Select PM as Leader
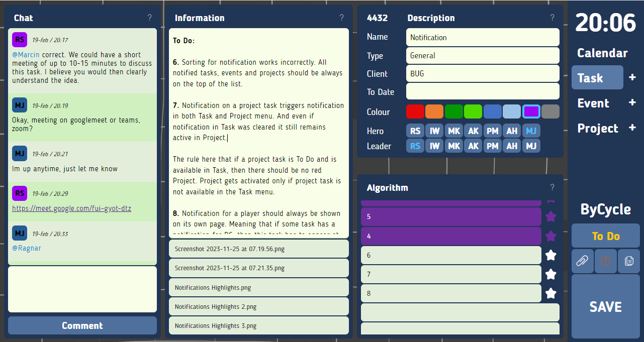 coord(493,146)
